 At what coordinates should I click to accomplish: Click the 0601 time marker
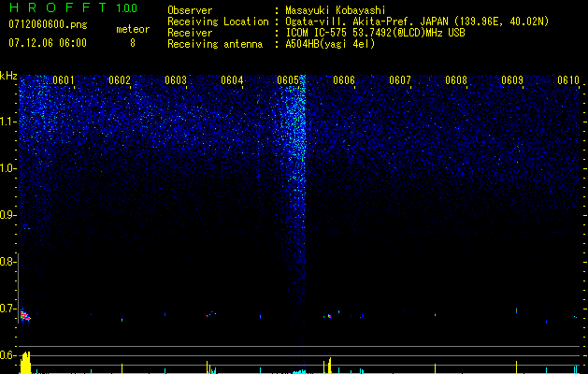point(64,80)
